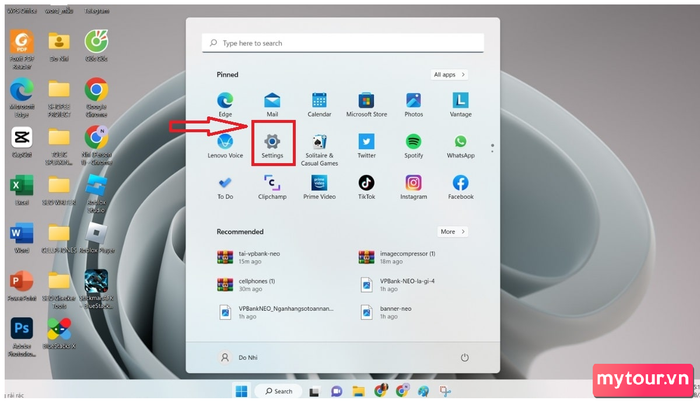This screenshot has height=405, width=700.
Task: Launch the Facebook app
Action: (461, 187)
